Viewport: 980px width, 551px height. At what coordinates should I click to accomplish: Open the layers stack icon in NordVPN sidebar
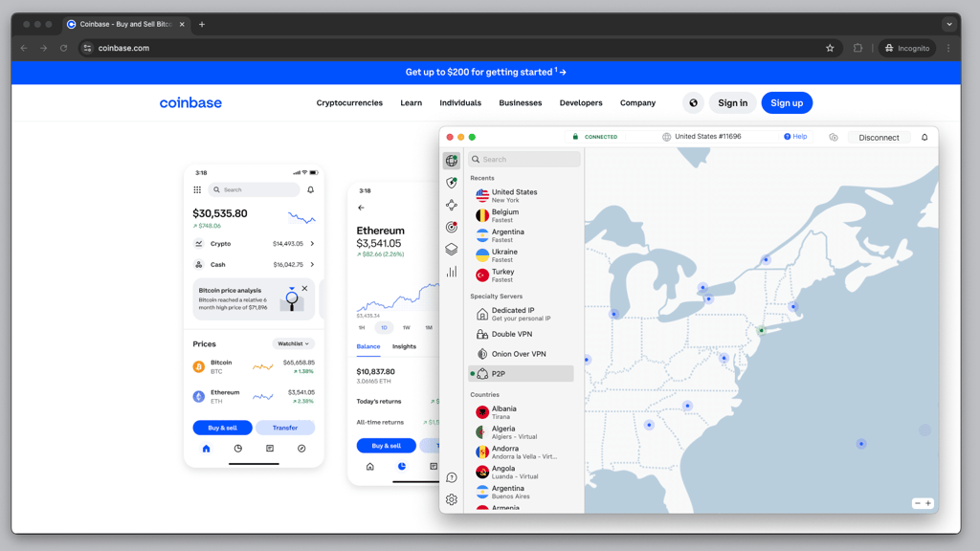[x=452, y=250]
